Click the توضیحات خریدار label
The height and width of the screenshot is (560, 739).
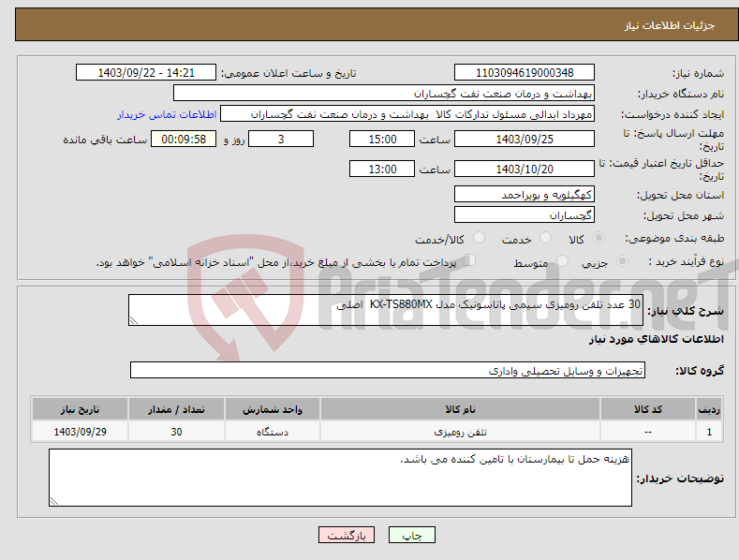tap(680, 479)
